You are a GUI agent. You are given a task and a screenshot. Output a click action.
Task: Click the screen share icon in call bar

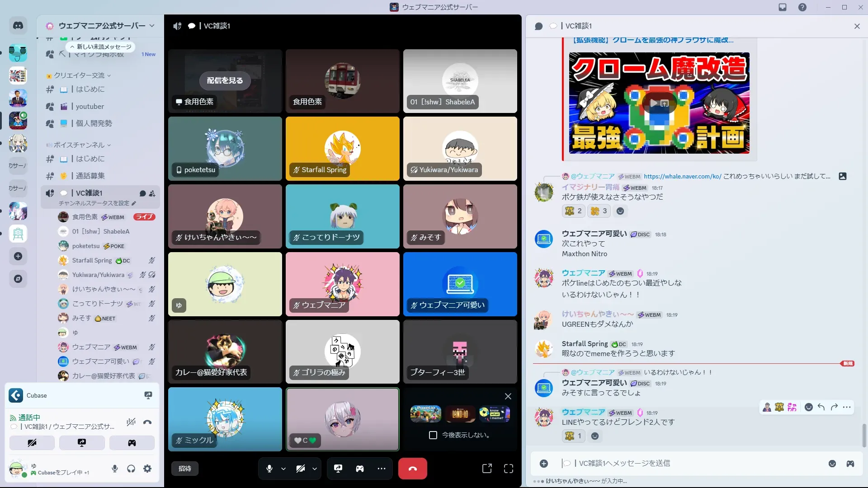coord(338,469)
